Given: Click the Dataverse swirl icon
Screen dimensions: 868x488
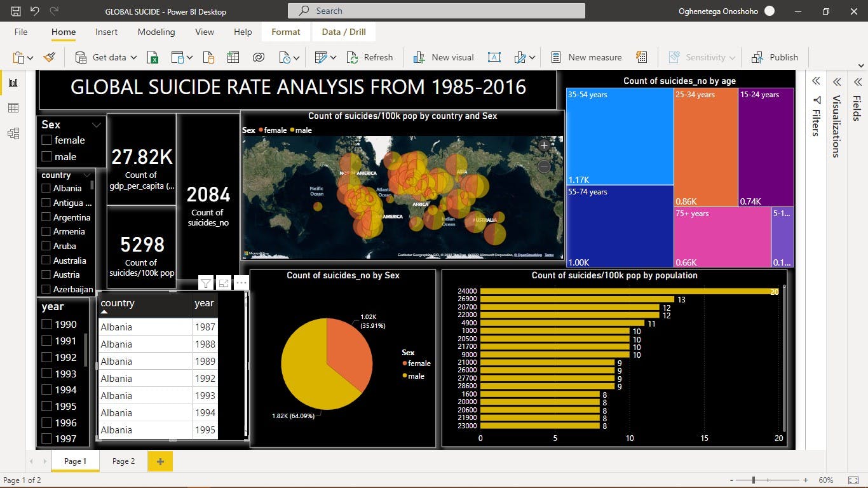Looking at the screenshot, I should click(258, 57).
